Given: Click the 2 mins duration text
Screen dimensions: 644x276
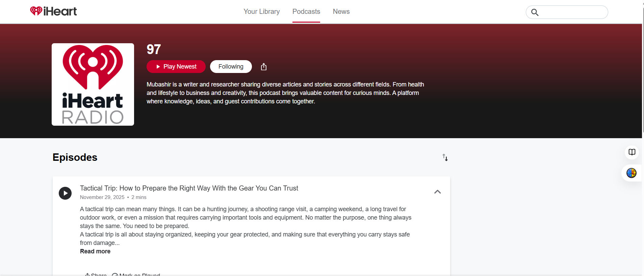Looking at the screenshot, I should [139, 197].
